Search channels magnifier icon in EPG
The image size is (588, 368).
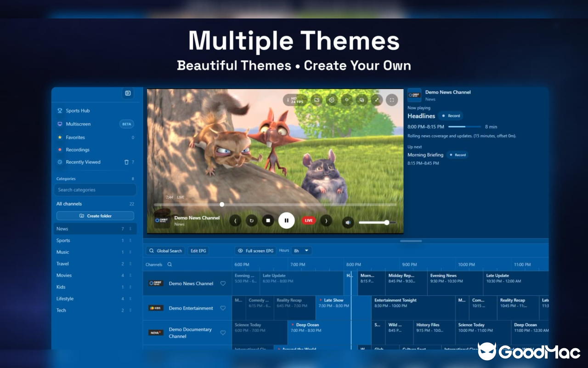click(x=170, y=264)
